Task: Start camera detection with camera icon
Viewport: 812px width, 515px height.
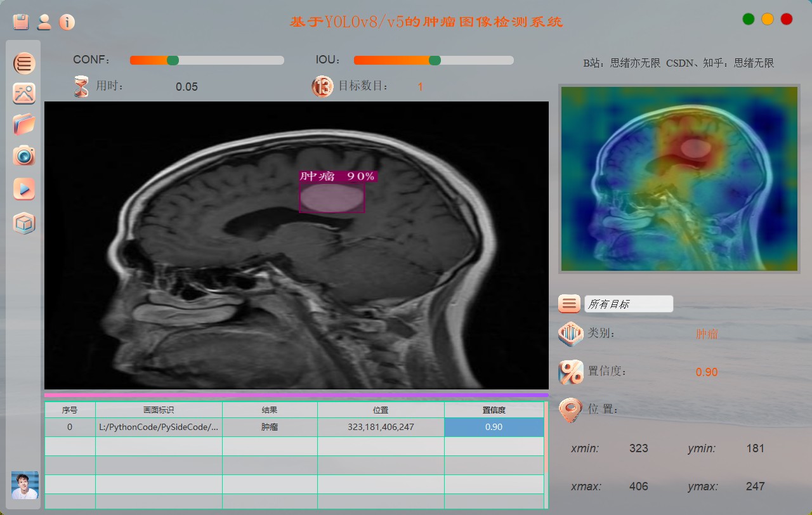Action: click(24, 155)
